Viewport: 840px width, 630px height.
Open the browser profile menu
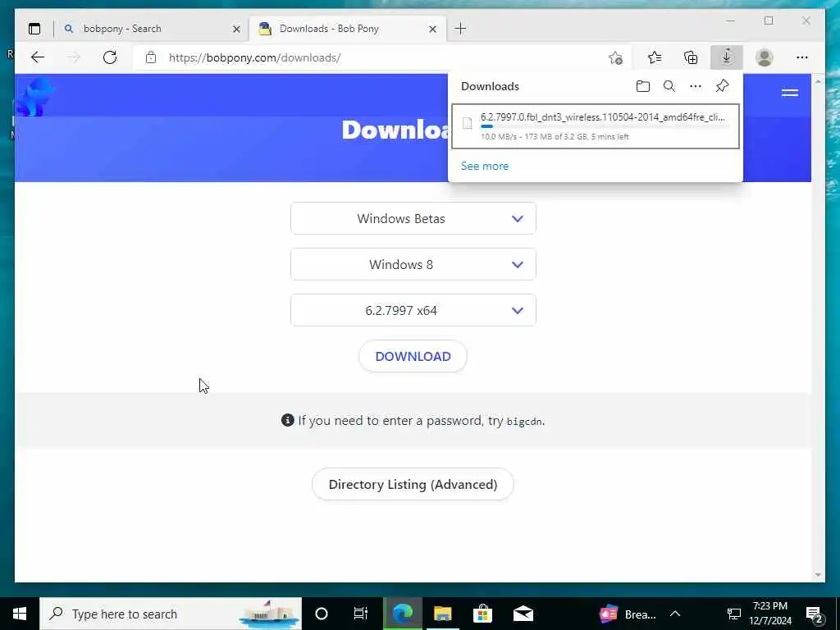pyautogui.click(x=765, y=57)
